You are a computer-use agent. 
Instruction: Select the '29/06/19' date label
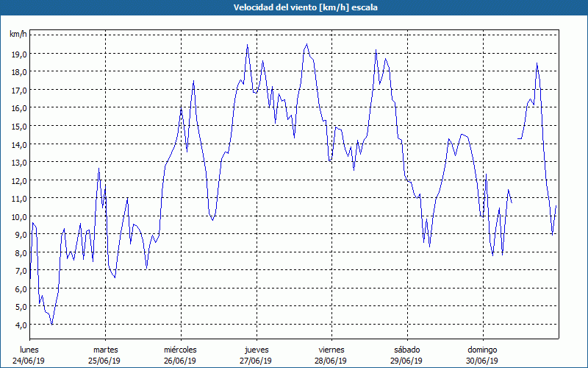[x=406, y=361]
